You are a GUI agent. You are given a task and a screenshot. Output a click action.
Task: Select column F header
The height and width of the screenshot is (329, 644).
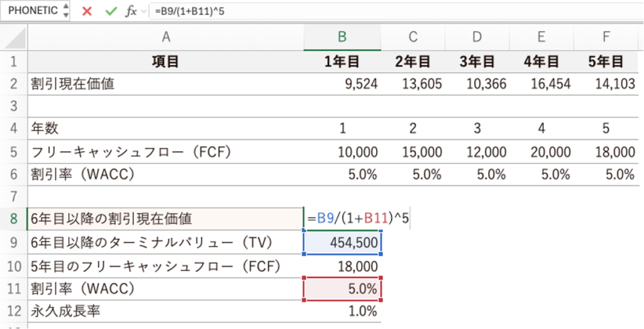[606, 38]
